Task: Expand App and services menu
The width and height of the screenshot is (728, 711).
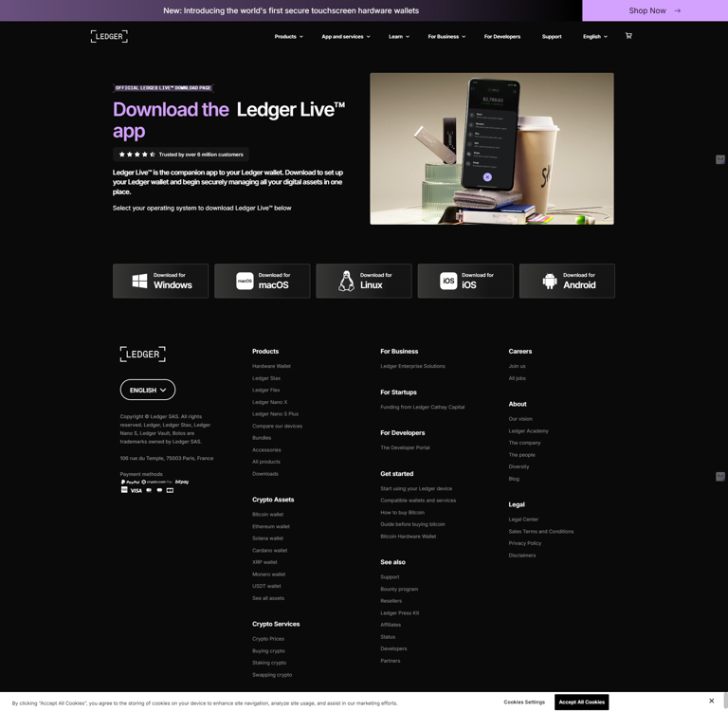Action: (346, 37)
